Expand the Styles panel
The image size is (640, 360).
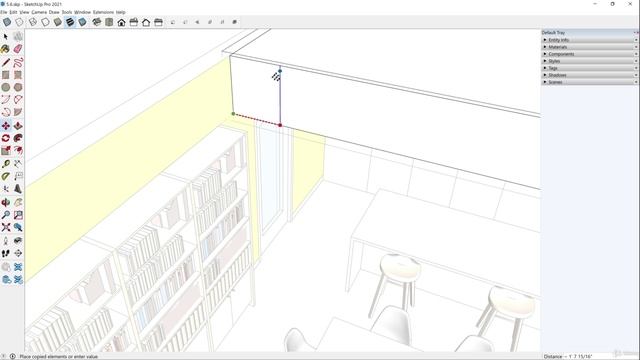[589, 61]
